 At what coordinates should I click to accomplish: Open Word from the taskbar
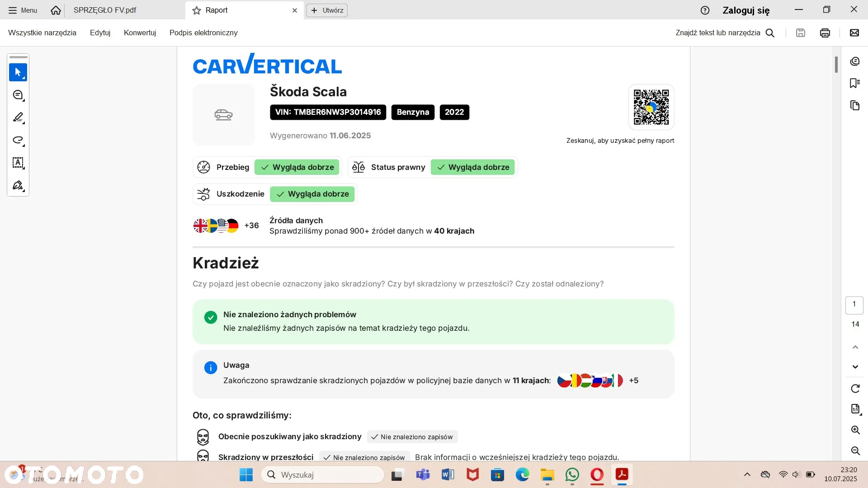pyautogui.click(x=448, y=474)
